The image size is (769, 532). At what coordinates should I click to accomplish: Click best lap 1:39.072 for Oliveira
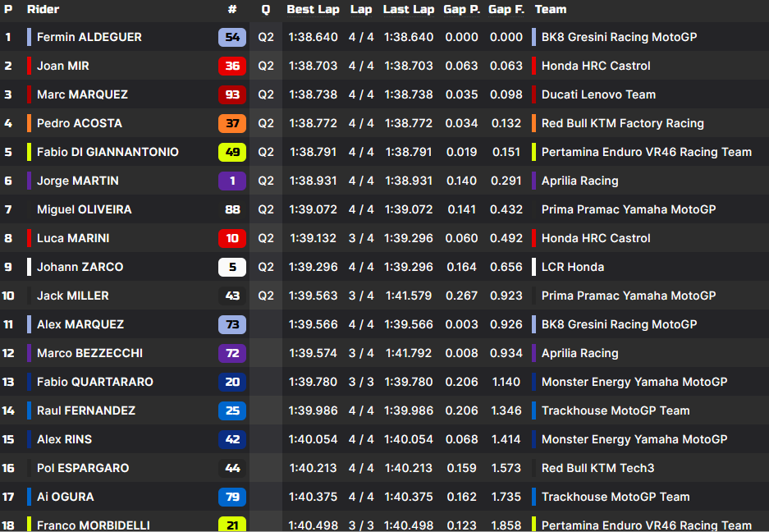tap(313, 209)
